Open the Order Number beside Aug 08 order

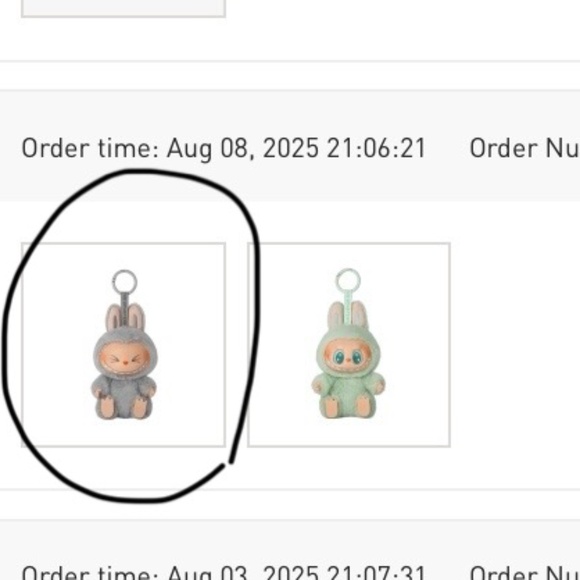click(x=525, y=148)
